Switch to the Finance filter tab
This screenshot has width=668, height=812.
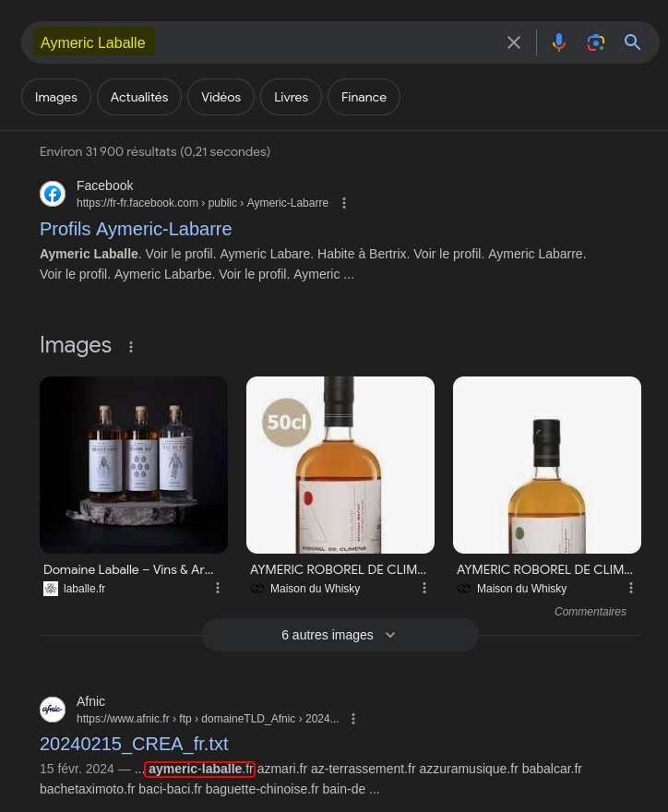pyautogui.click(x=364, y=97)
